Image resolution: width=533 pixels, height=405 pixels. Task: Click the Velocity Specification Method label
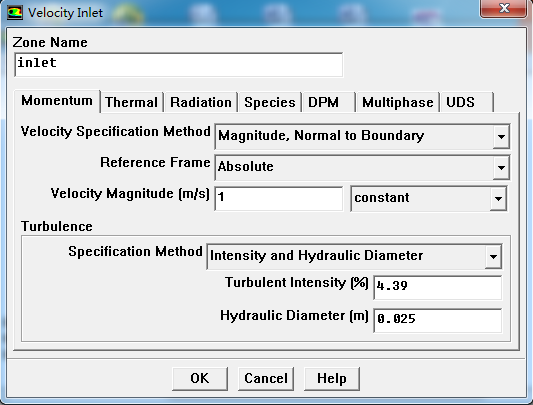(116, 132)
